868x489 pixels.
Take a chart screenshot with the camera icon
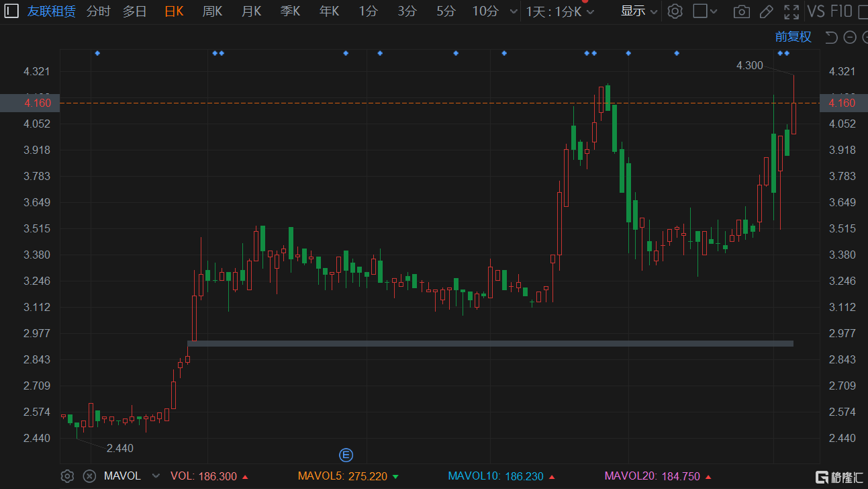[x=742, y=11]
